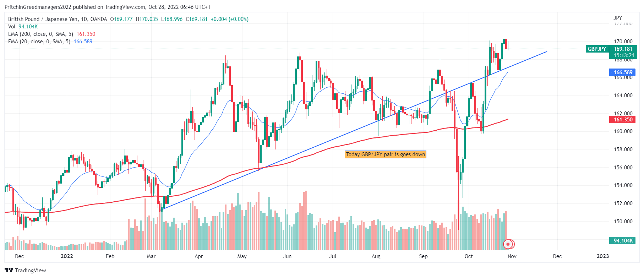This screenshot has width=644, height=278.
Task: Click the 158.000 price axis label
Action: pyautogui.click(x=623, y=149)
